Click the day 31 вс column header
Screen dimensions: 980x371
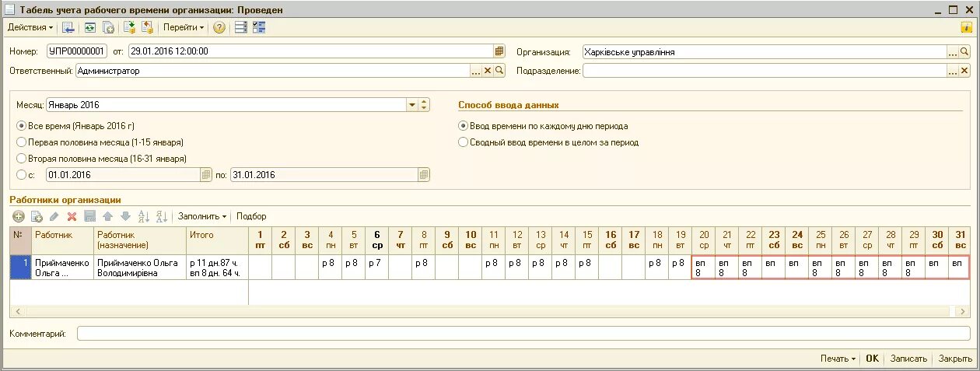tap(960, 240)
